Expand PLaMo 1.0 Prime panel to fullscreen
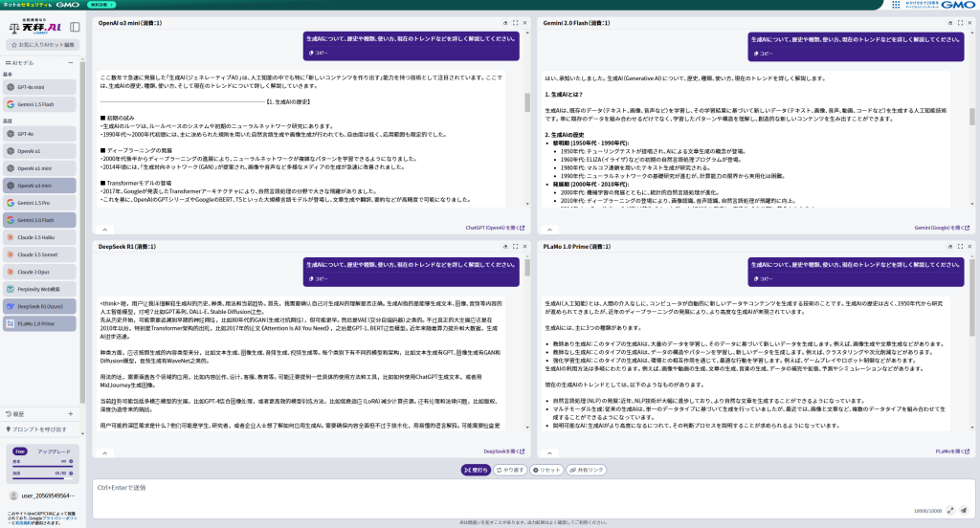 pos(960,246)
